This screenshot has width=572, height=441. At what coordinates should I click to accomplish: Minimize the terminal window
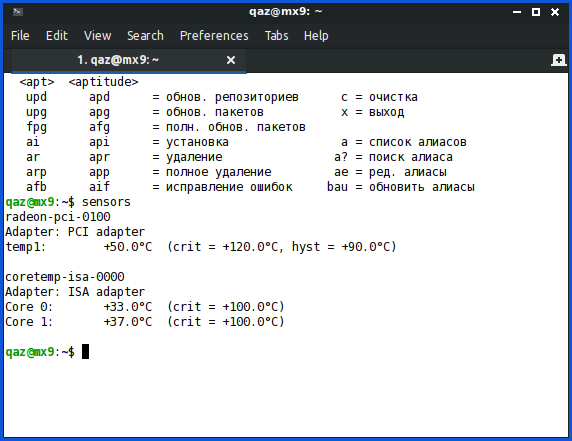[517, 12]
